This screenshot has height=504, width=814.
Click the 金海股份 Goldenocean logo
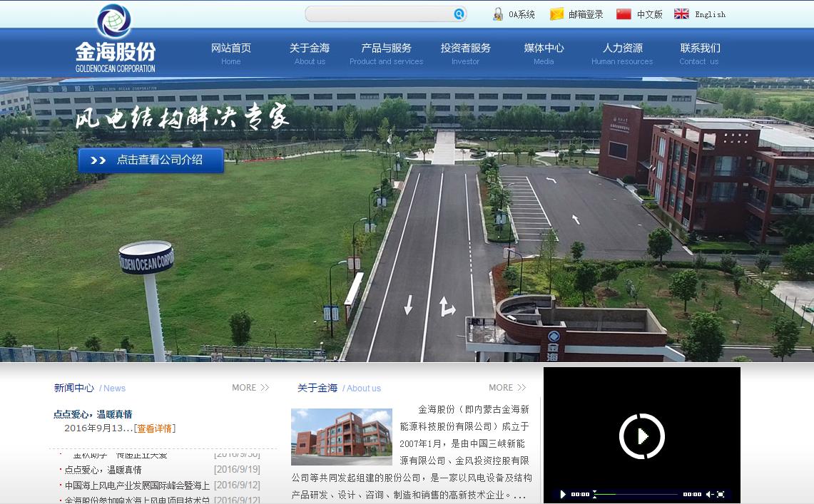point(116,38)
